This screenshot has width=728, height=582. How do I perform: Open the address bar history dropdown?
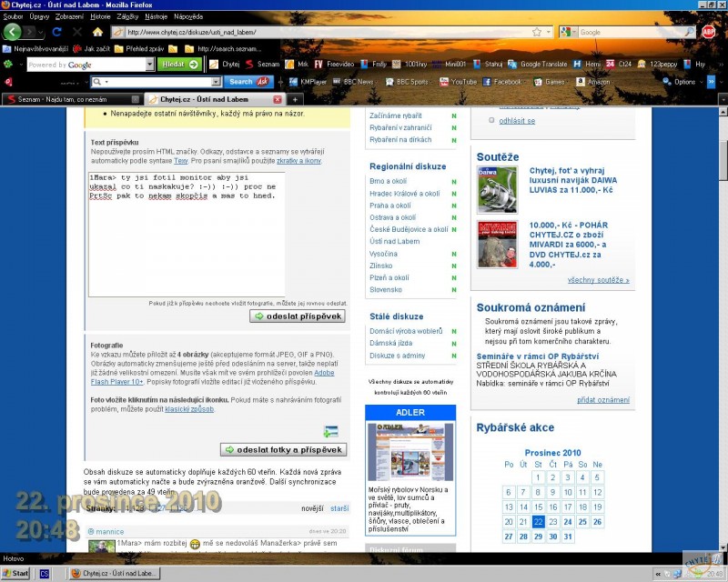coord(549,32)
